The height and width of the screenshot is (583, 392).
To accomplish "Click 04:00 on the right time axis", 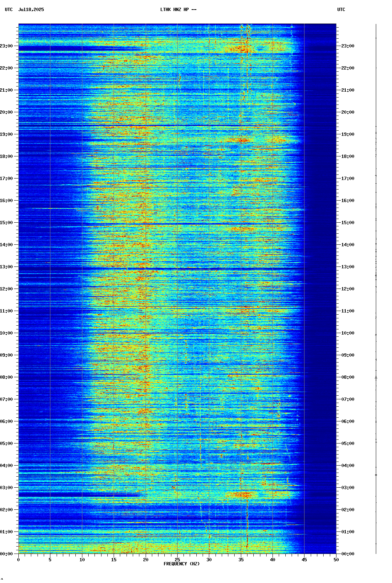I will tap(348, 466).
